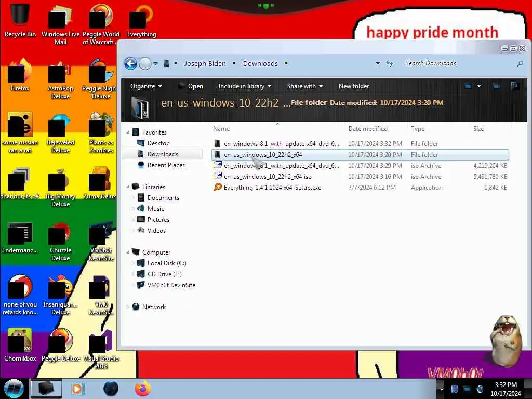Select the Chuzzle Deluxe desktop icon

[x=60, y=241]
